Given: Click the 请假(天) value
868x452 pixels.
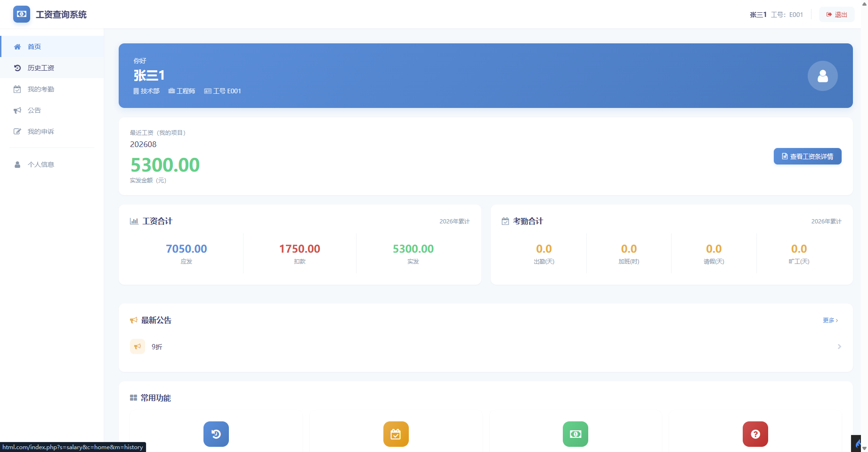Looking at the screenshot, I should [x=714, y=249].
